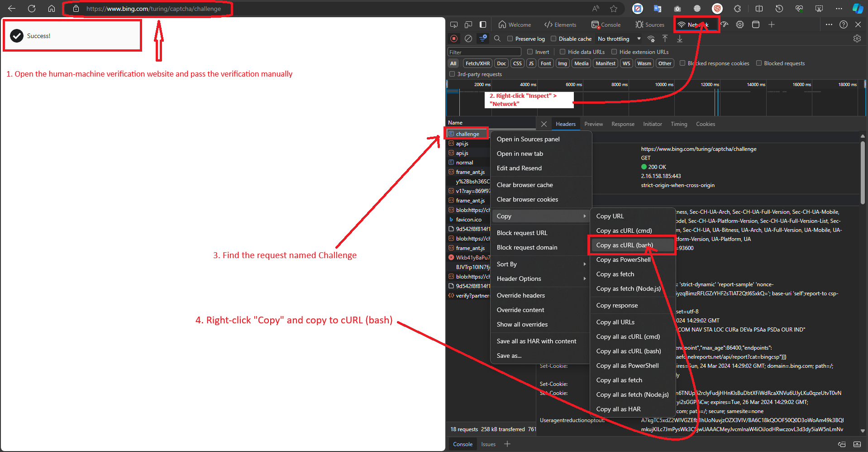Click the network Filter input field

click(484, 52)
